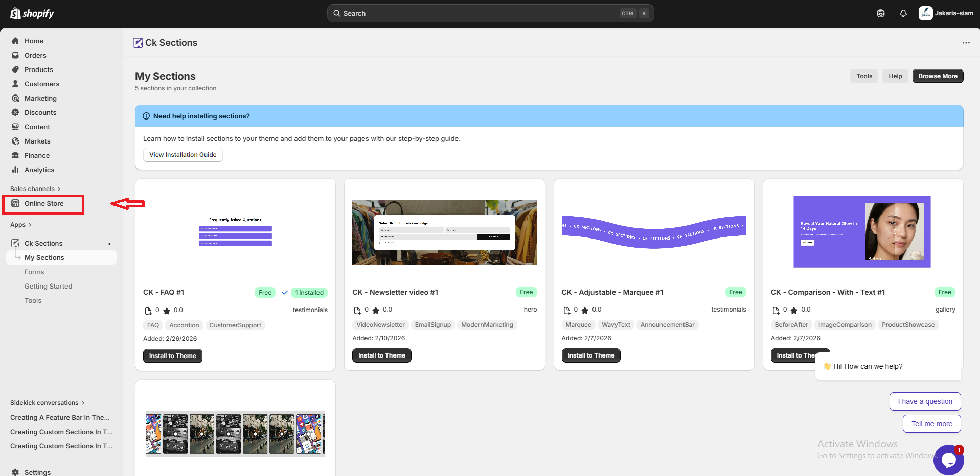980x476 pixels.
Task: Go to Forms under Ck Sections
Action: [34, 272]
